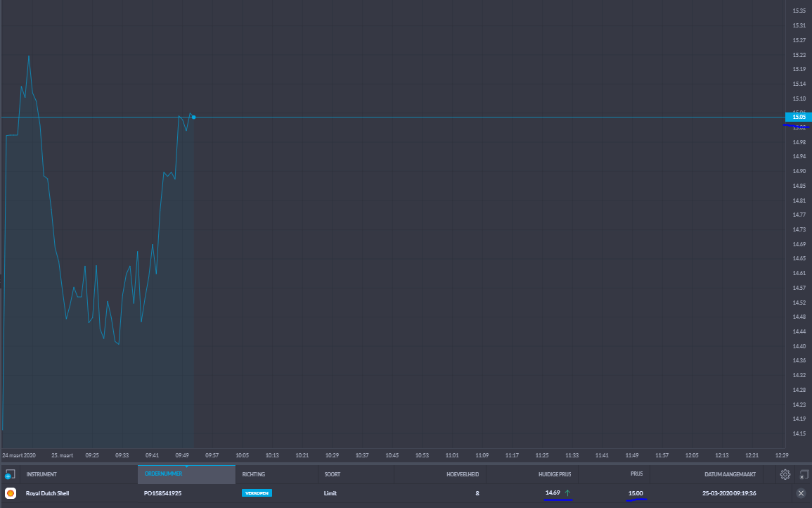Click order number PO158541925
Image resolution: width=812 pixels, height=508 pixels.
(162, 493)
